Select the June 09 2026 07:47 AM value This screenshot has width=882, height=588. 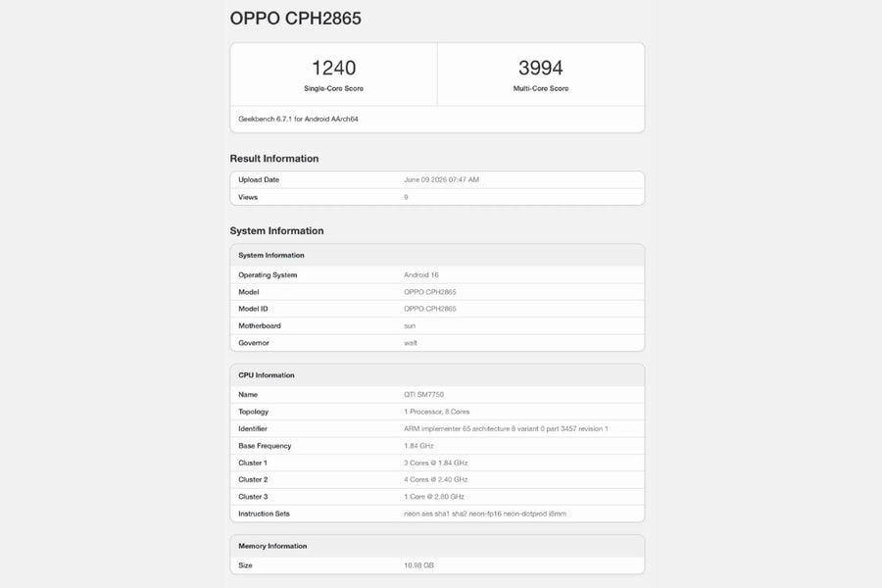[442, 179]
